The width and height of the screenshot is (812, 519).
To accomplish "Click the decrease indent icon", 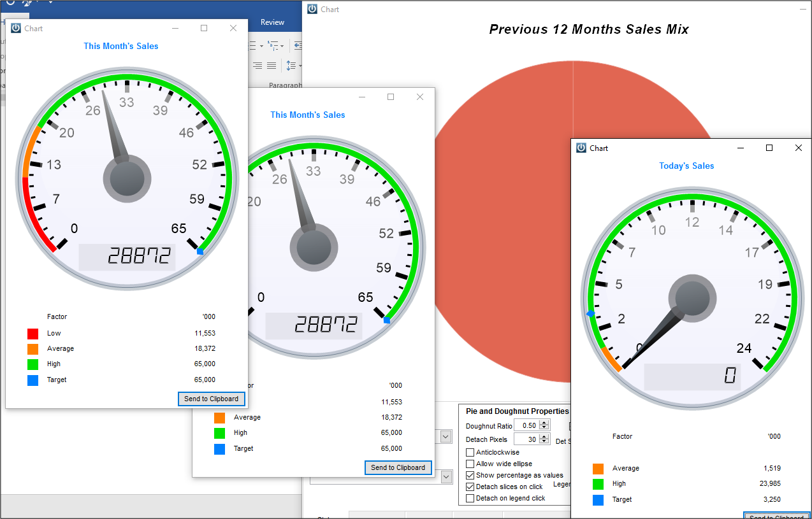I will click(298, 46).
